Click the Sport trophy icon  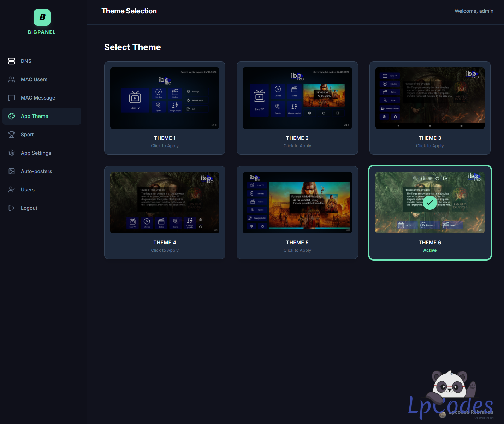click(12, 135)
